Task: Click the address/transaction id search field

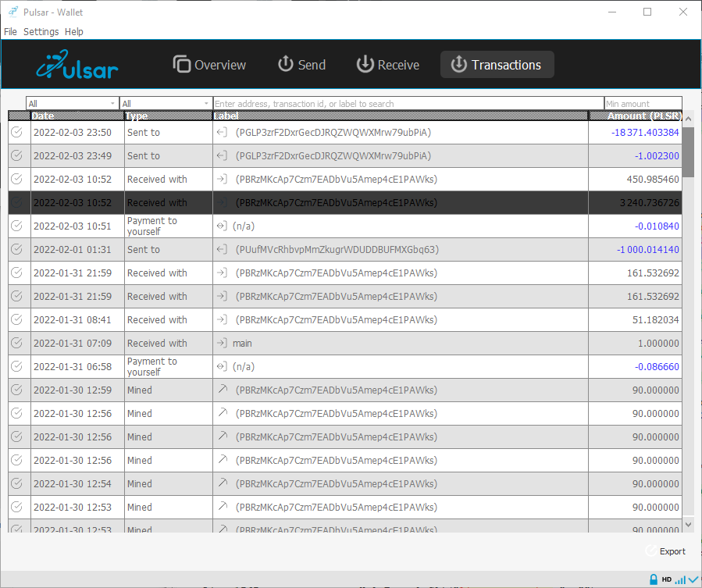Action: [408, 103]
